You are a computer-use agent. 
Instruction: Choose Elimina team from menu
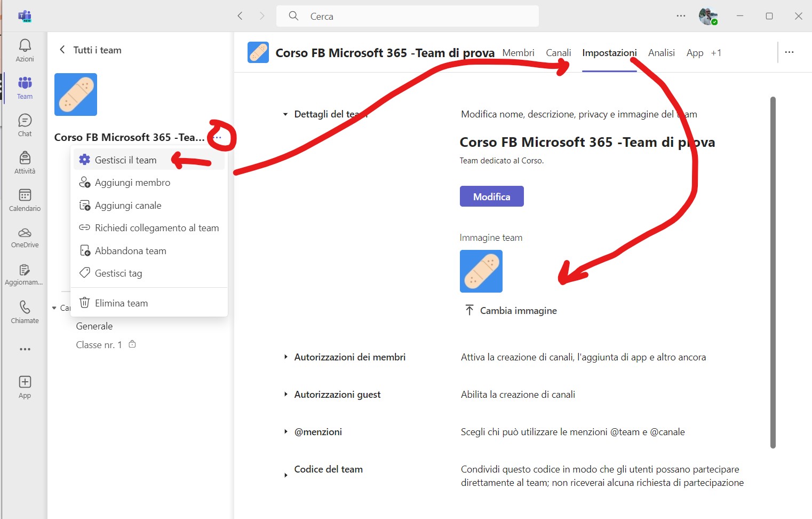tap(149, 303)
